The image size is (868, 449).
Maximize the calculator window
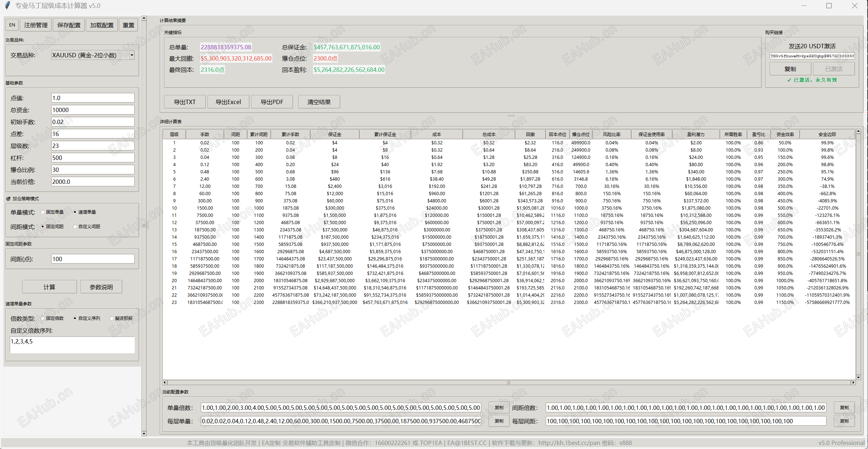click(x=829, y=6)
